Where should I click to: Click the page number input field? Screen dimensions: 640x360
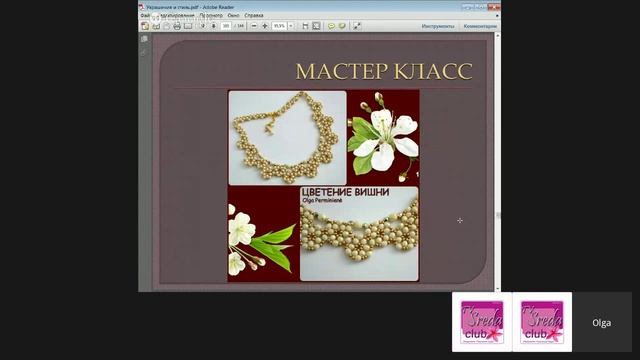226,26
